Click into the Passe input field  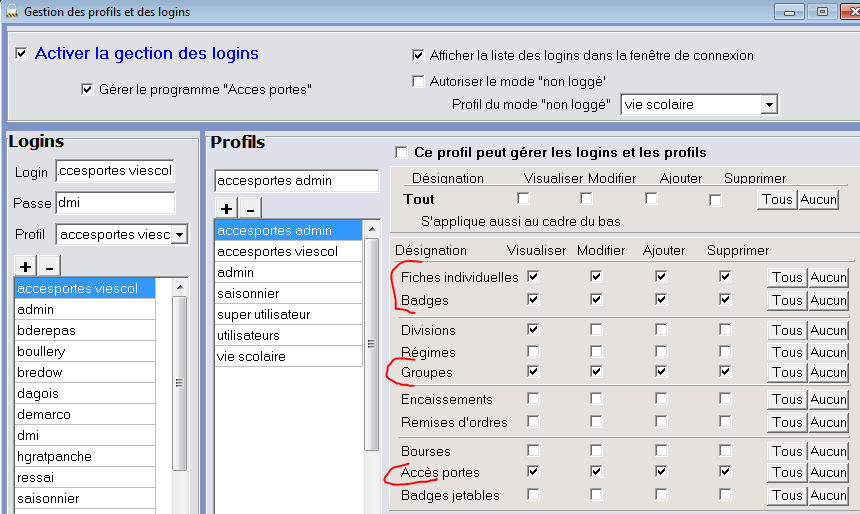(114, 203)
